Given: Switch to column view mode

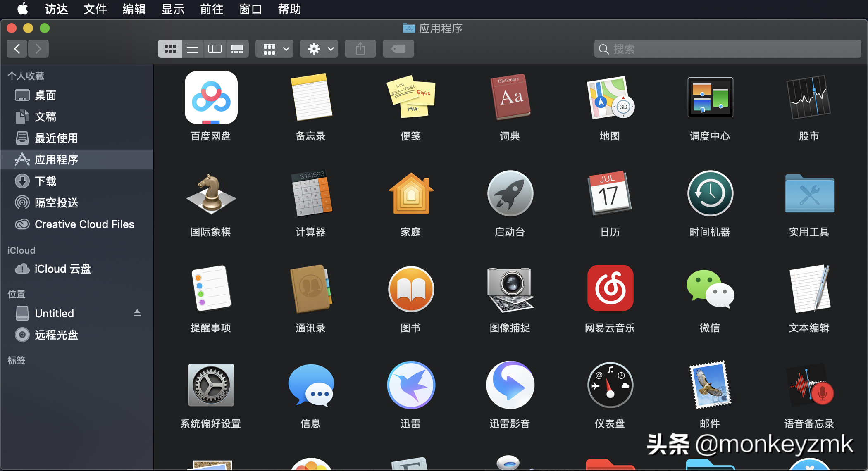Looking at the screenshot, I should [x=215, y=49].
